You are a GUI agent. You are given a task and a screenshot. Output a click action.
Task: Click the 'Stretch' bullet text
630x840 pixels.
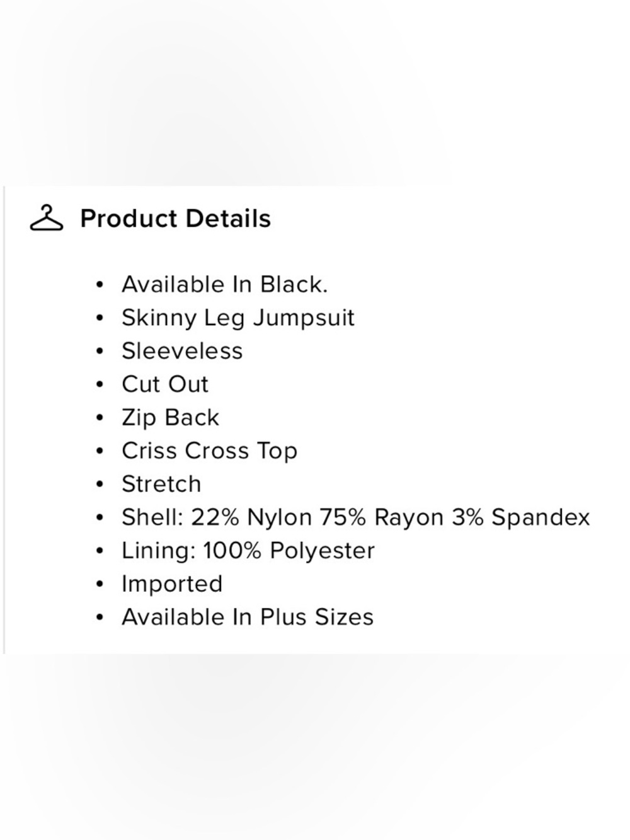(x=161, y=484)
